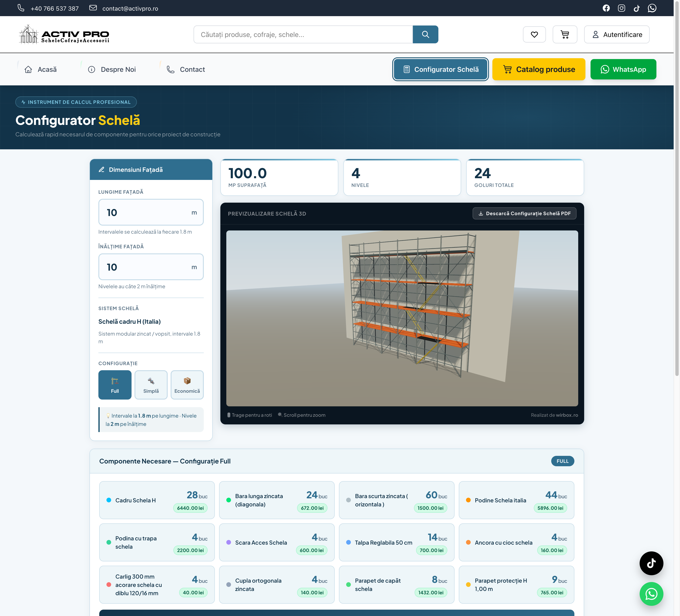Open the favorites heart icon
This screenshot has height=616, width=680.
pyautogui.click(x=534, y=34)
